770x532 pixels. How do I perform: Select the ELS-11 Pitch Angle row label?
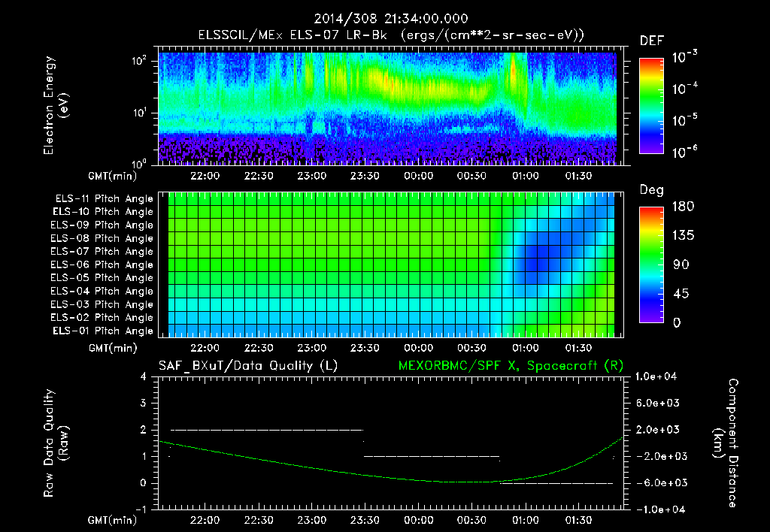click(104, 199)
